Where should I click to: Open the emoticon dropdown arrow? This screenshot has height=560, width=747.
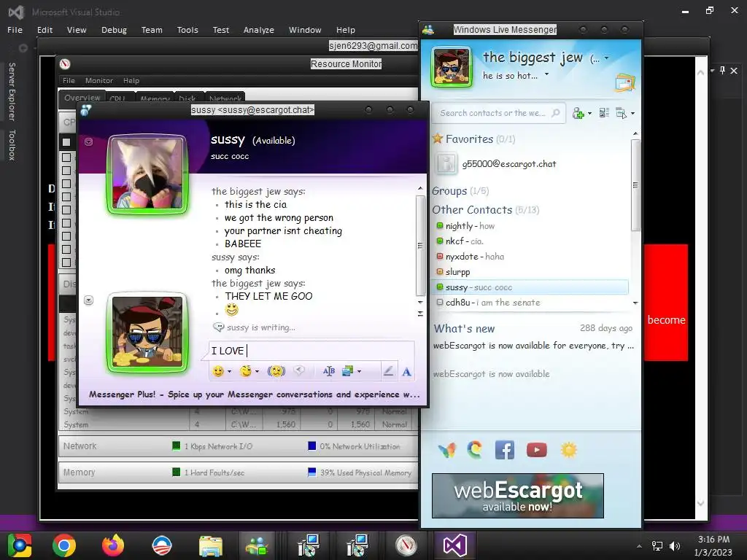[230, 371]
